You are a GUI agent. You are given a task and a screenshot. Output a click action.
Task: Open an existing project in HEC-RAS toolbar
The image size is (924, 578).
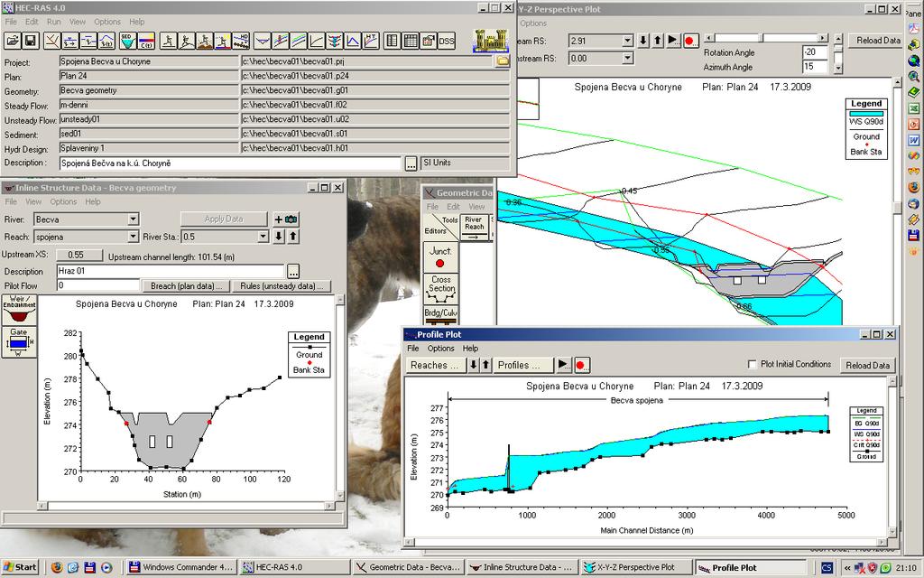point(13,41)
